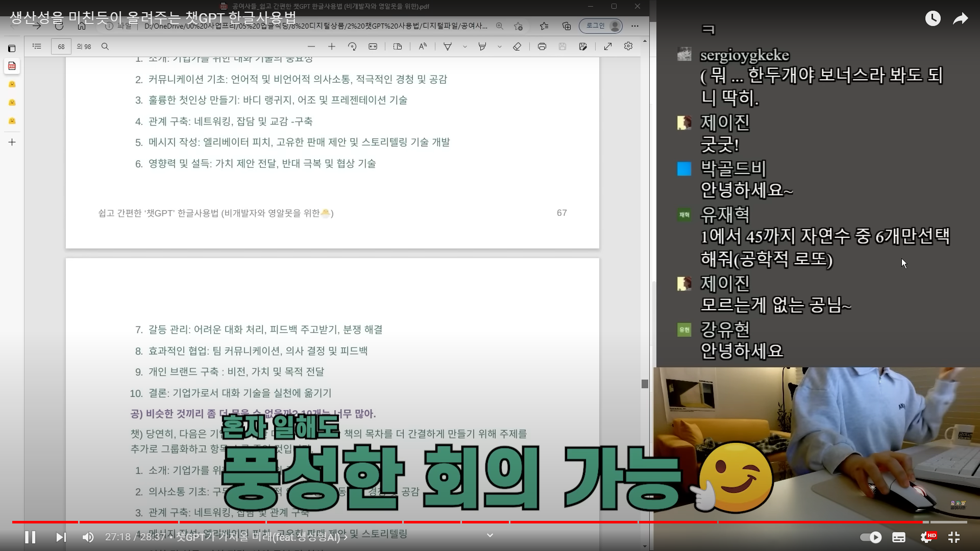The image size is (980, 551).
Task: Click PDF line 7. 갈등 관리
Action: pyautogui.click(x=259, y=330)
